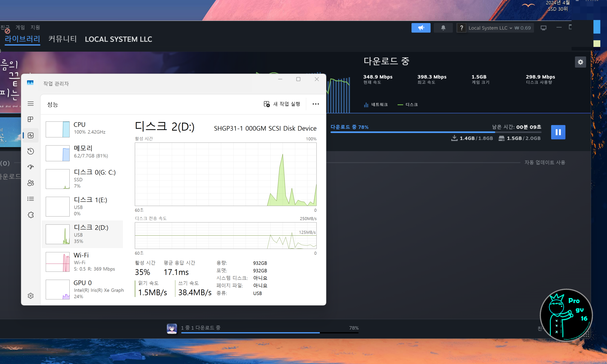Open the App history view

point(31,151)
